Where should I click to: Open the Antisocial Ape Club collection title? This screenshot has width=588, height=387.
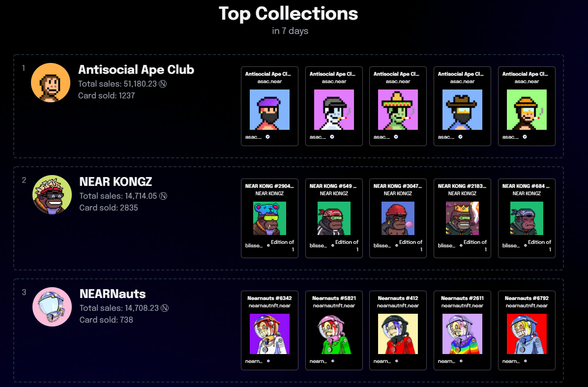pos(136,69)
